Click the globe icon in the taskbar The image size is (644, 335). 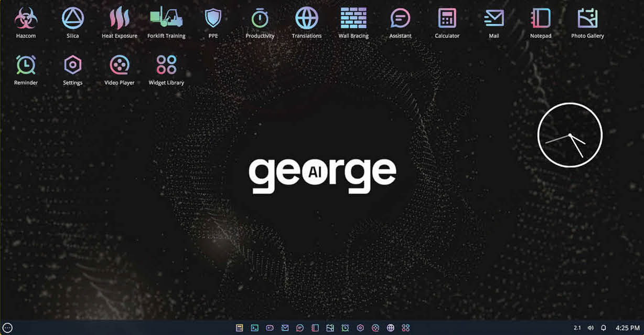point(390,328)
